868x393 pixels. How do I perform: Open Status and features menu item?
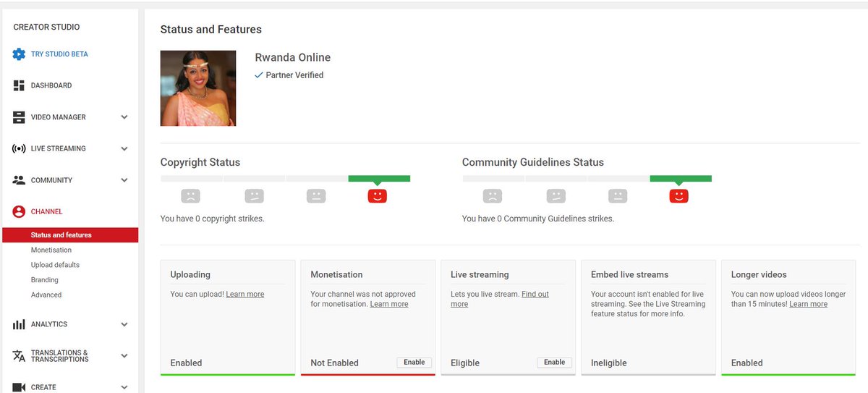click(x=70, y=235)
